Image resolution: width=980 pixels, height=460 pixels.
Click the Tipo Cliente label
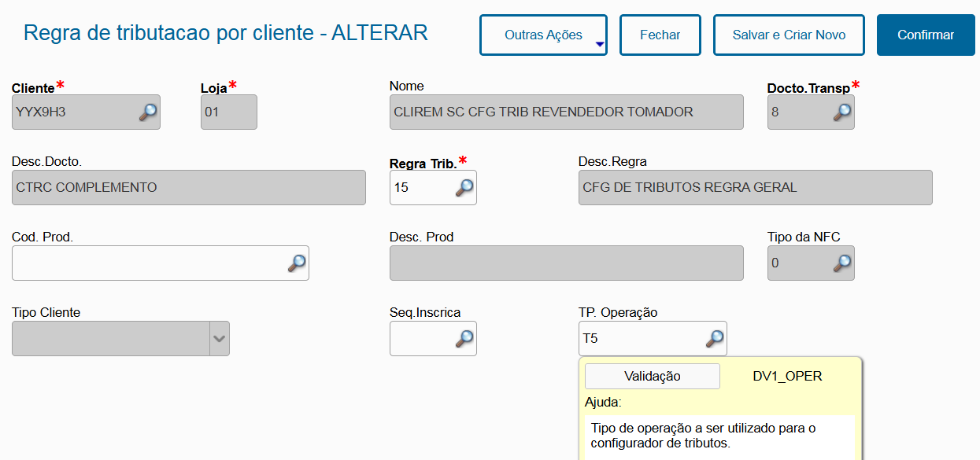[x=46, y=313]
